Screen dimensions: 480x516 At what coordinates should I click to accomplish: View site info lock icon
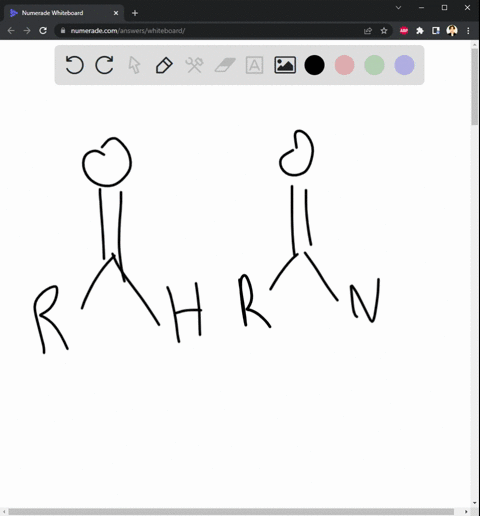pos(63,31)
